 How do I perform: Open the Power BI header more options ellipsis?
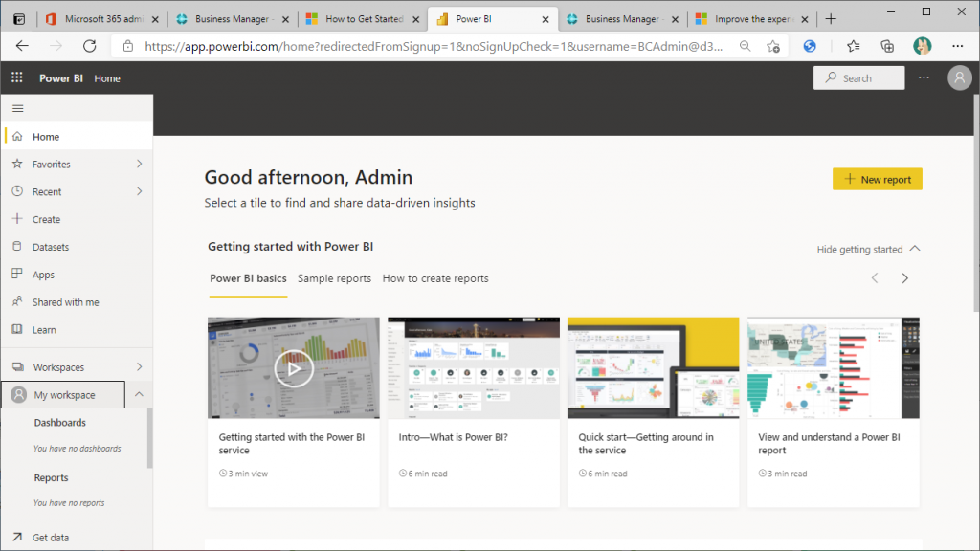coord(924,77)
